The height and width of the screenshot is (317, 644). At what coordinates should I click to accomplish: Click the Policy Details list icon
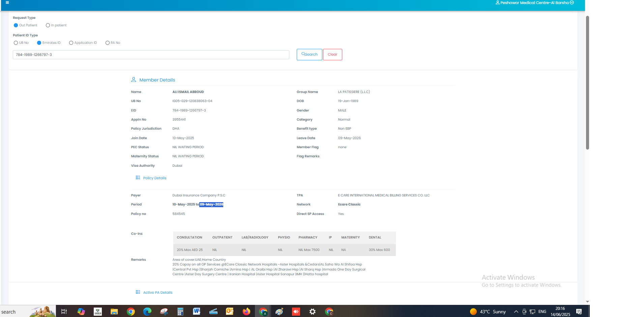coord(138,178)
